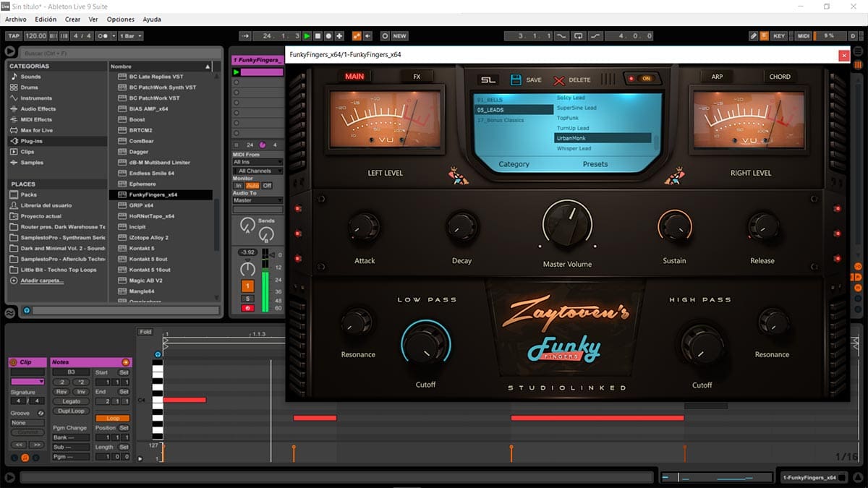Select Sounds category in browser
This screenshot has height=488, width=868.
tap(30, 77)
